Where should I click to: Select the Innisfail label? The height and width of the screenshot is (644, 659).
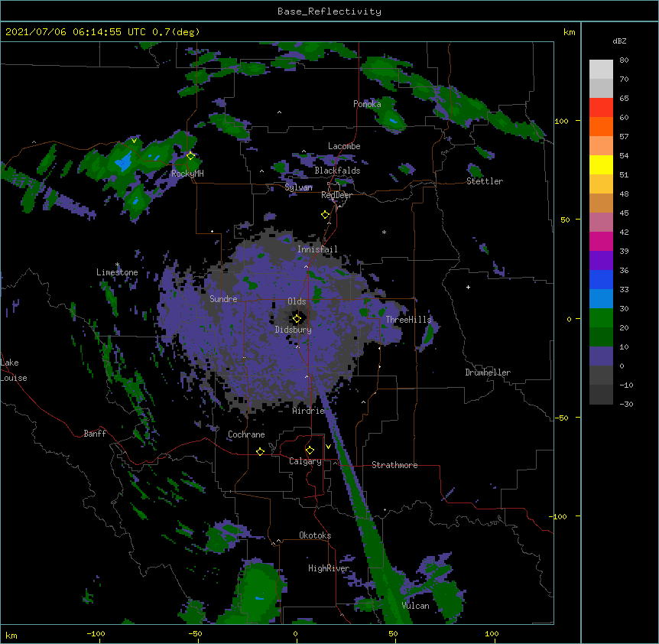317,249
